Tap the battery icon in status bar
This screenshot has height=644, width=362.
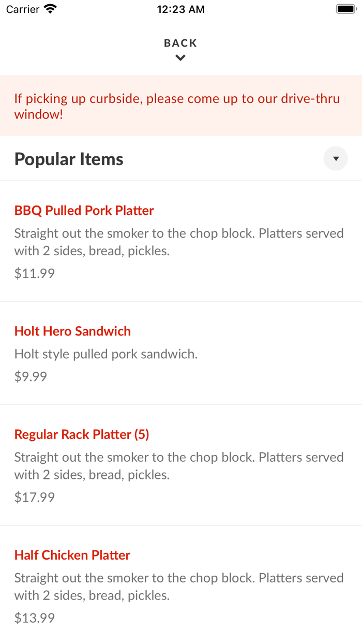344,8
